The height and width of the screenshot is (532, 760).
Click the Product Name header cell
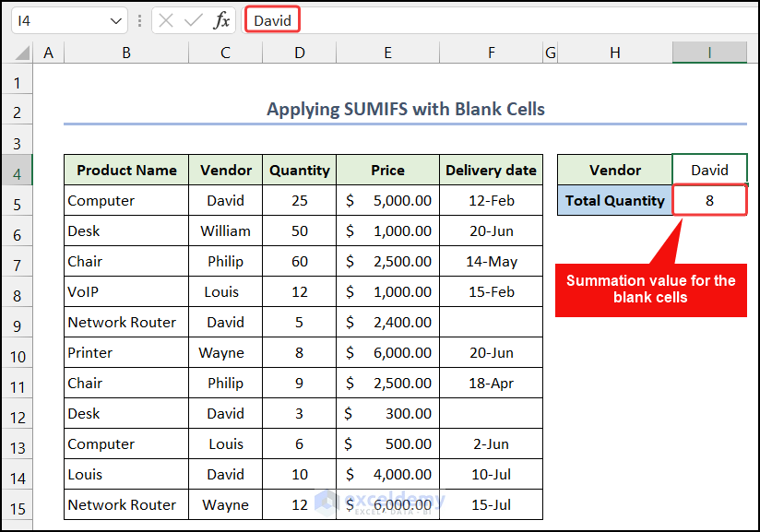tap(126, 171)
